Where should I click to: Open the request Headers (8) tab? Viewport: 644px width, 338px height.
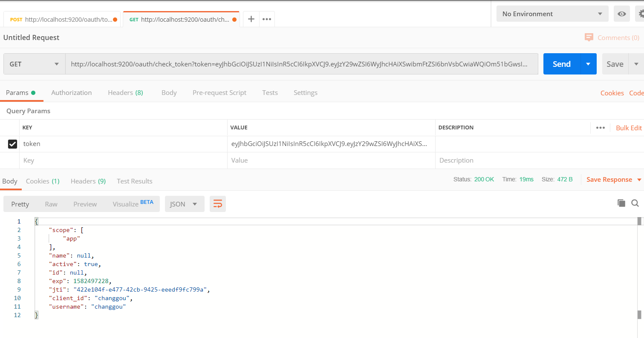pyautogui.click(x=125, y=93)
